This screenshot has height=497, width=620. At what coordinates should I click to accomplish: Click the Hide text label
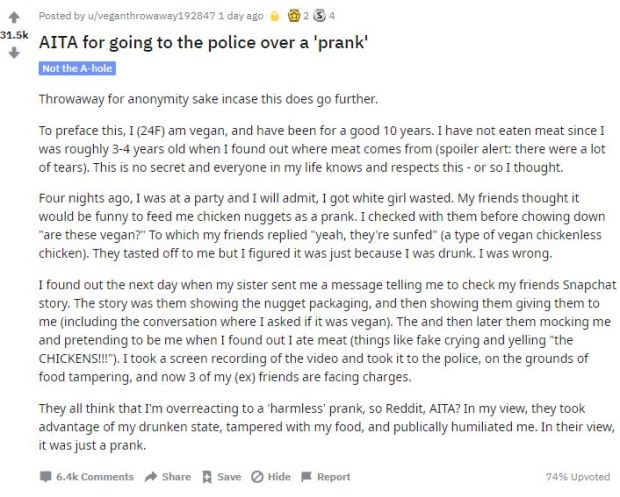coord(279,477)
